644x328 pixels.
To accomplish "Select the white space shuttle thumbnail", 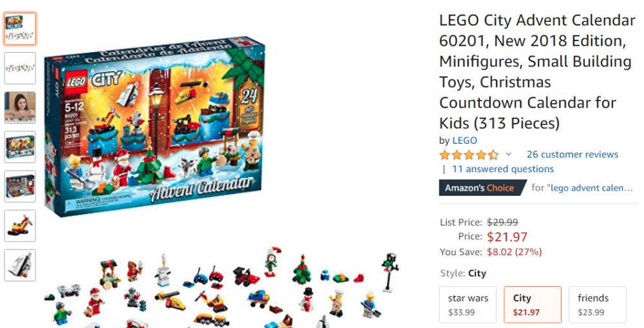I will point(20,265).
